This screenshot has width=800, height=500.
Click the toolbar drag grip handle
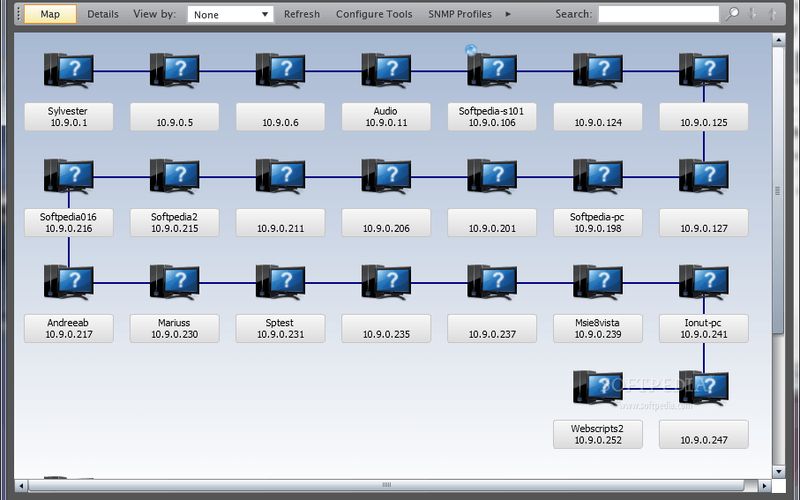tap(18, 14)
